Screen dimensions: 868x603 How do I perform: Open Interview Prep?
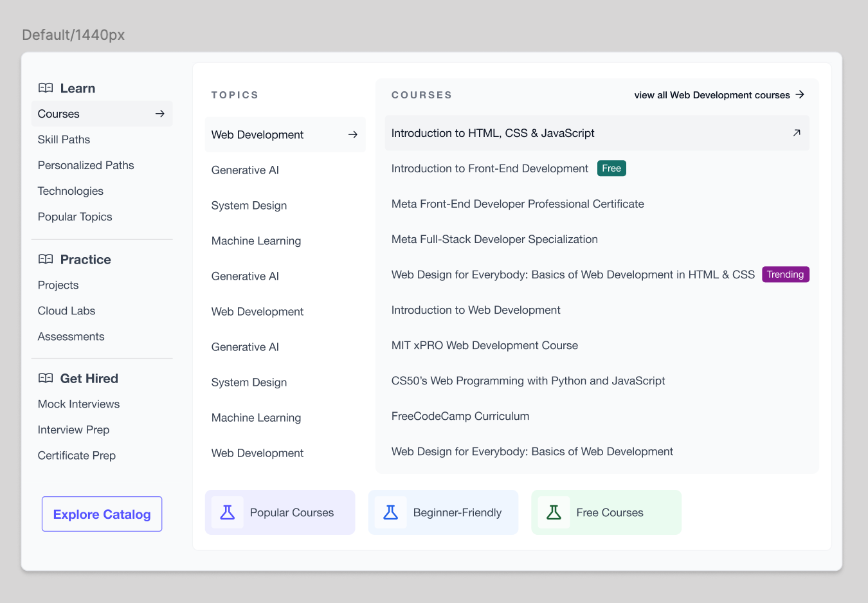pos(74,429)
